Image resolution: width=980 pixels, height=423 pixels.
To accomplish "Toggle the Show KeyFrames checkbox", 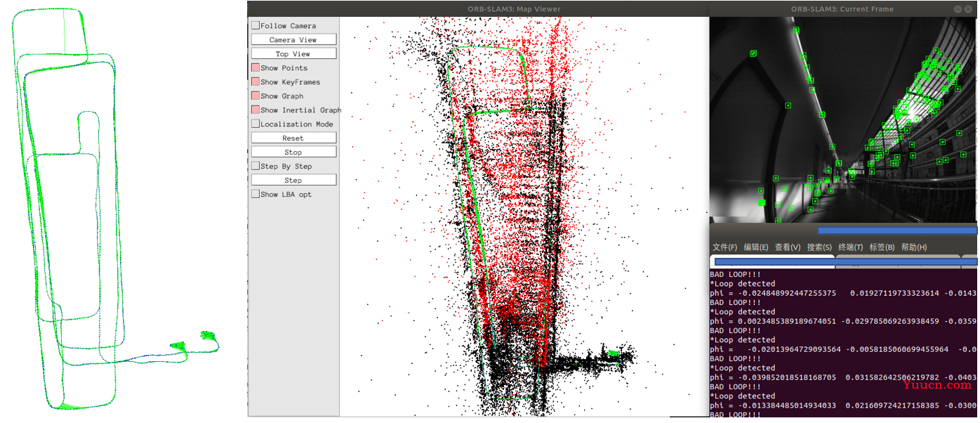I will [256, 82].
